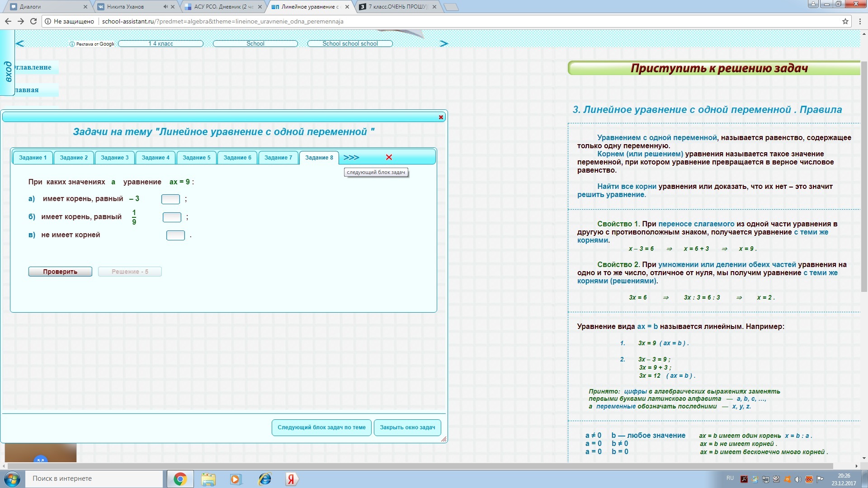Click Следующий блок задач по теме button
Viewport: 868px width, 488px height.
[321, 427]
